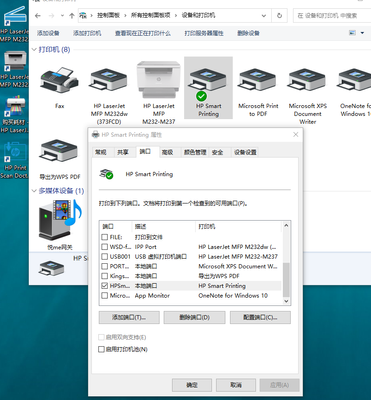Viewport: 371px width, 400px height.
Task: Collapse the 打印机 (8) group
Action: [x=34, y=50]
